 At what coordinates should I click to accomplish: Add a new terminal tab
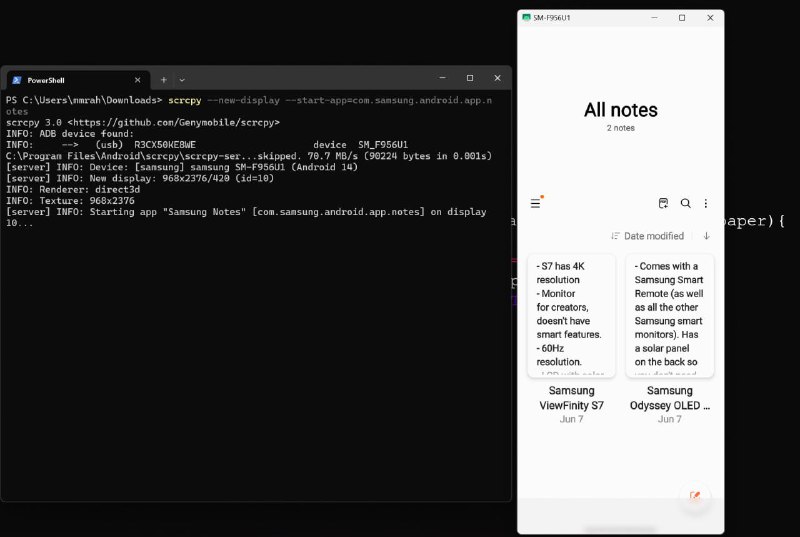(x=163, y=80)
